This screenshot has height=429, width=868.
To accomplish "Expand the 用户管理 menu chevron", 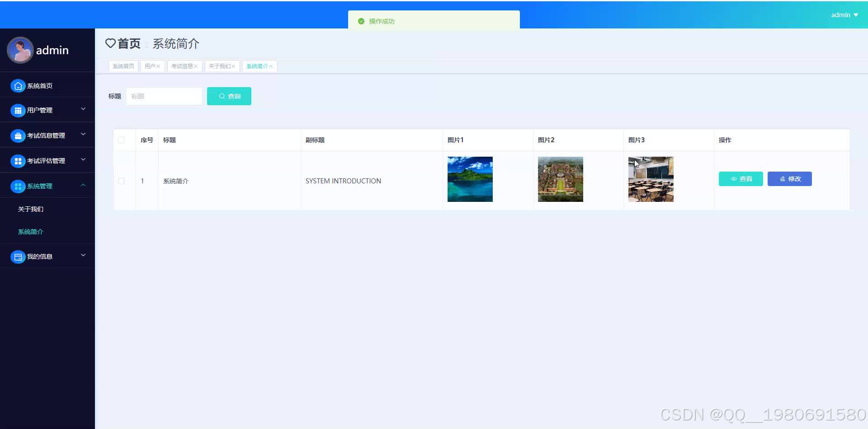I will [83, 108].
